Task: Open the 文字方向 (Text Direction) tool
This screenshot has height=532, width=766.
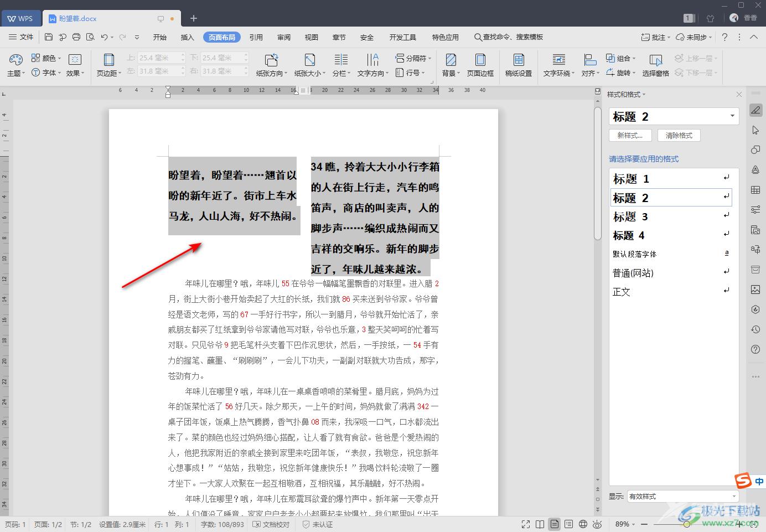Action: tap(372, 65)
